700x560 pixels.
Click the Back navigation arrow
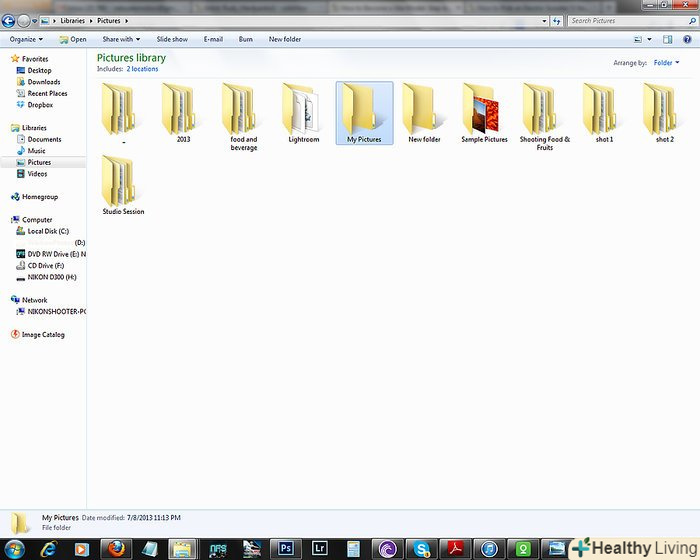(8, 21)
